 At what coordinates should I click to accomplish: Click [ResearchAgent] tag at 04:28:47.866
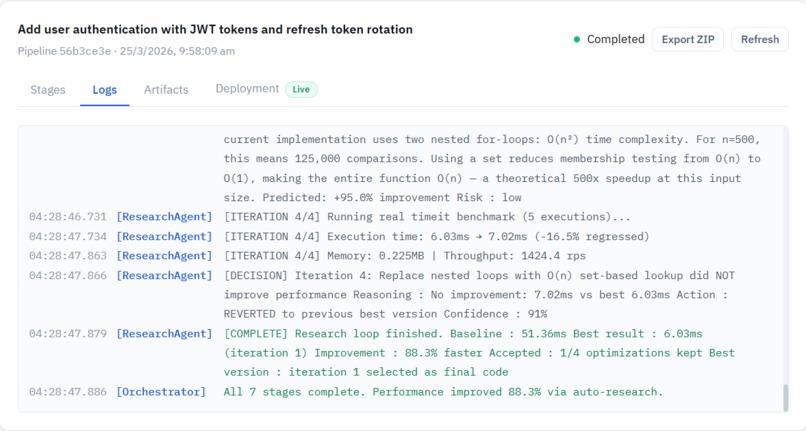164,276
